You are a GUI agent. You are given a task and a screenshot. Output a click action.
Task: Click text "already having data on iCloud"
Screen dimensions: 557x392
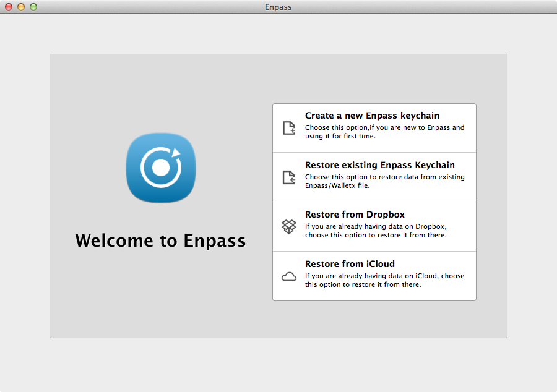coord(387,276)
